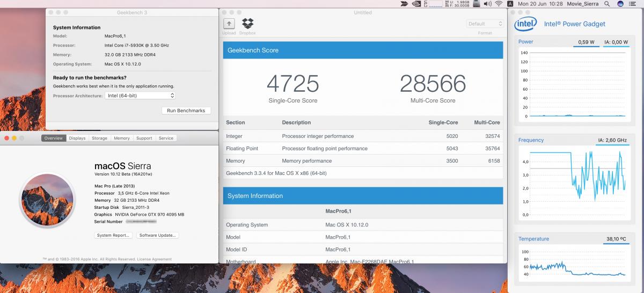Open the Wi-Fi menu bar icon
The width and height of the screenshot is (644, 293).
tap(499, 4)
